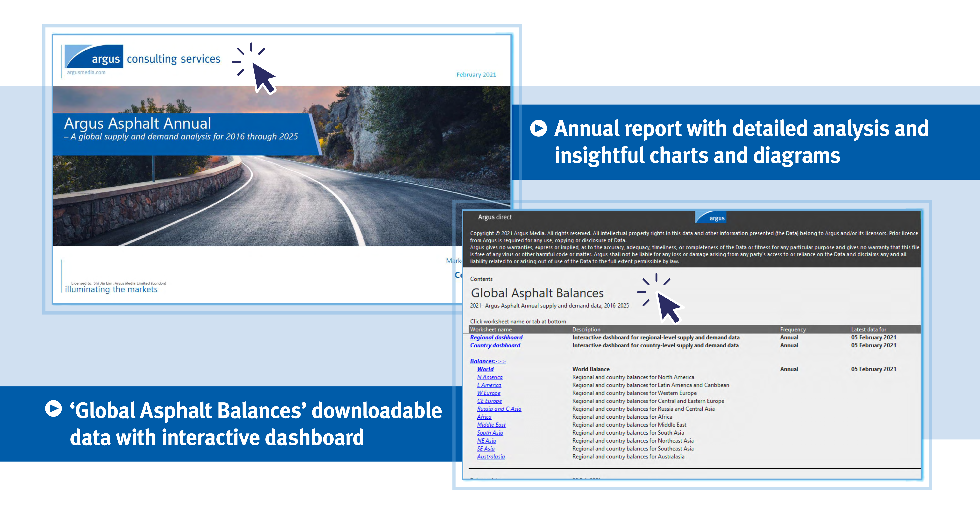
Task: Expand the Balances>>> section link
Action: [x=488, y=361]
